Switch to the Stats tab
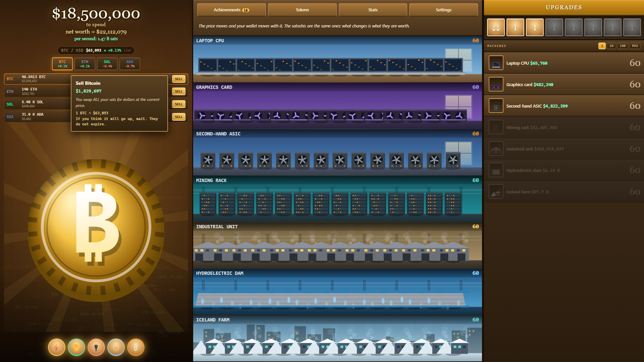The width and height of the screenshot is (644, 362). point(373,10)
